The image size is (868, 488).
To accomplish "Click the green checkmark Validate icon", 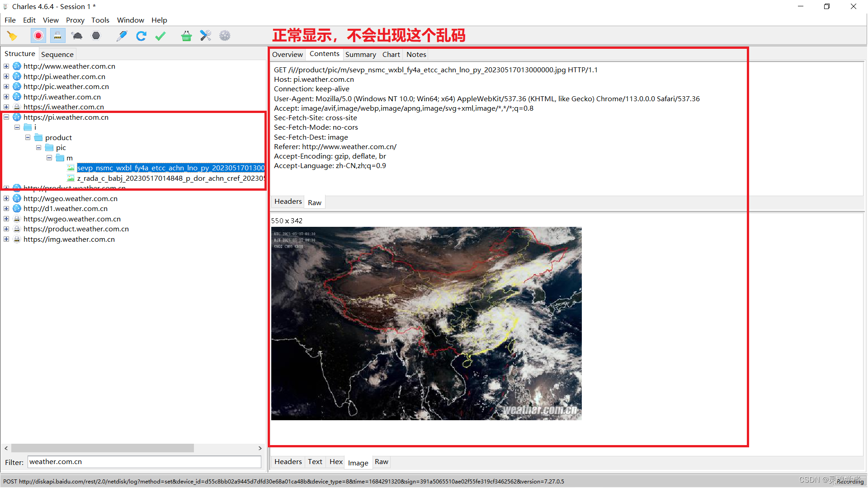I will tap(160, 36).
